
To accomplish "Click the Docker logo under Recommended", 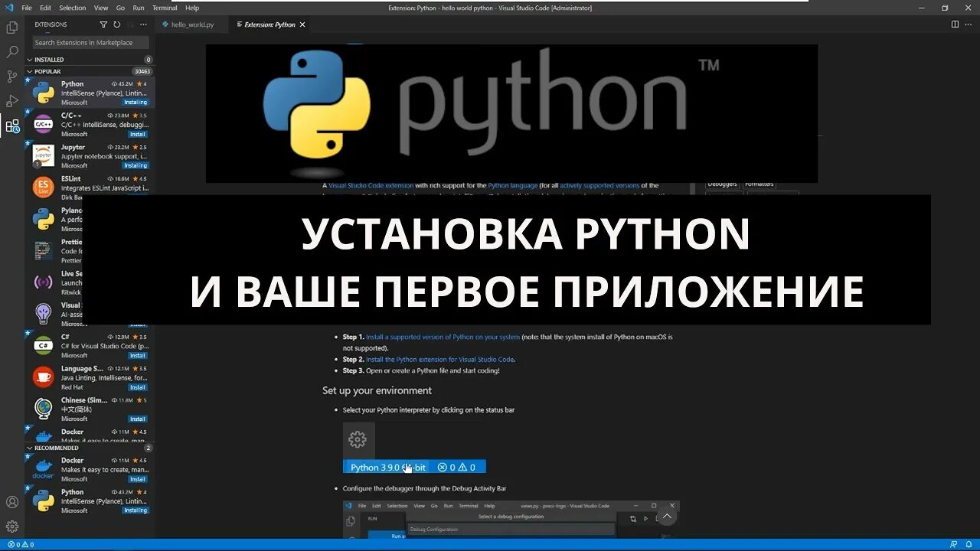I will coord(44,469).
